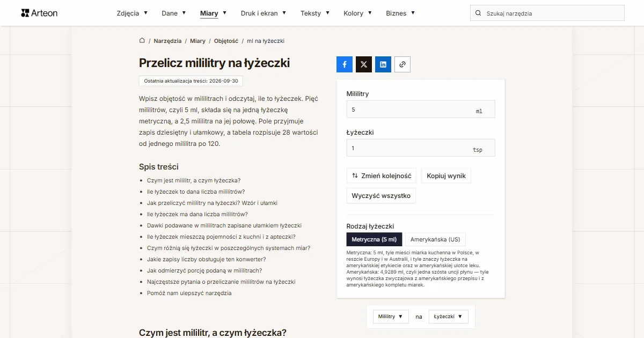Share page on LinkedIn
The height and width of the screenshot is (338, 644).
[x=383, y=64]
